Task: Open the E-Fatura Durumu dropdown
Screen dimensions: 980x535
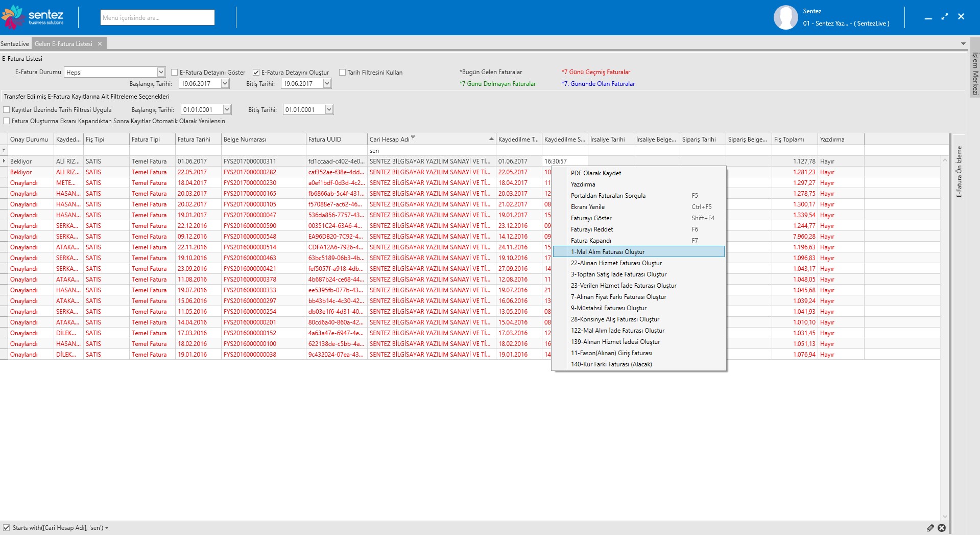Action: [x=161, y=72]
